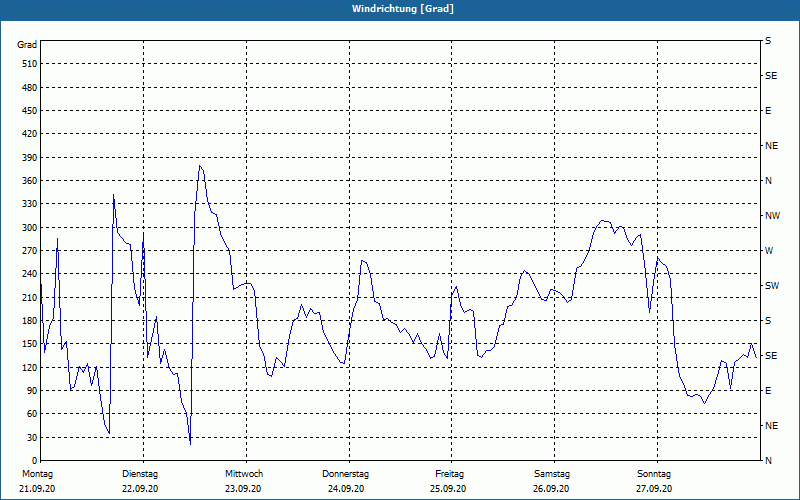Image resolution: width=800 pixels, height=500 pixels.
Task: Click the date '25.09.20'
Action: coord(448,489)
